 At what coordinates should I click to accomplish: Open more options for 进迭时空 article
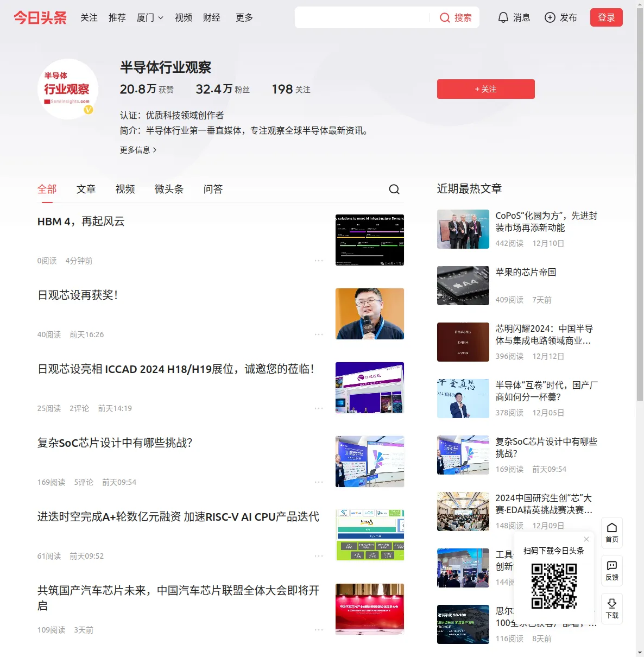point(319,556)
